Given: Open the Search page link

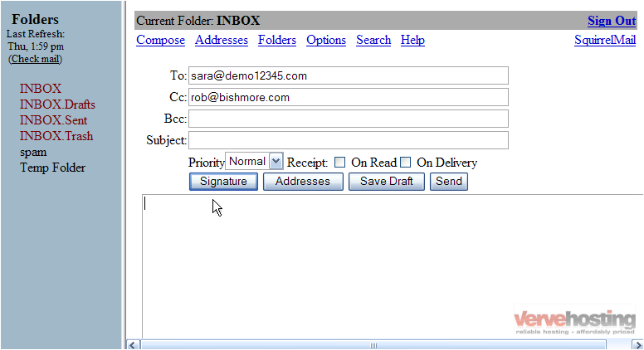Looking at the screenshot, I should [x=373, y=40].
